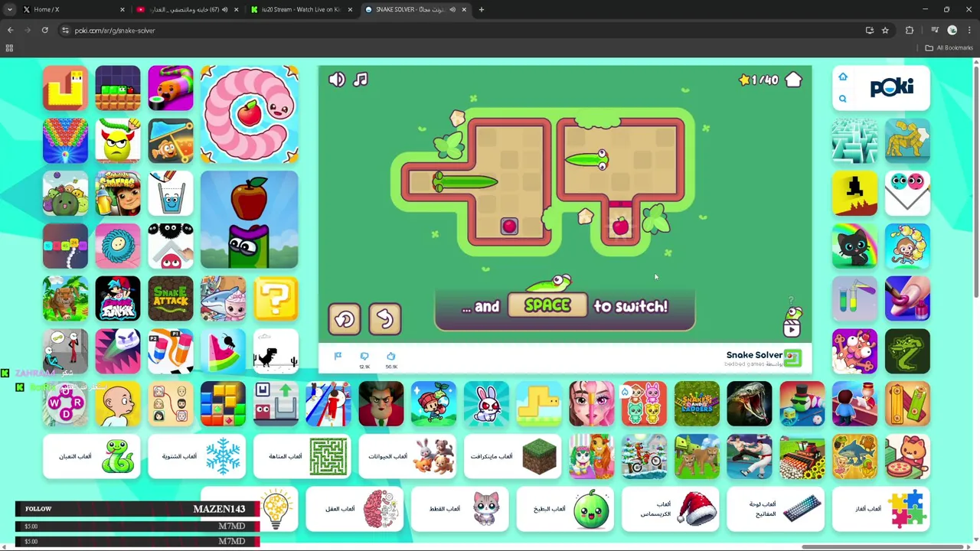The width and height of the screenshot is (980, 551).
Task: Open the yellow block snake game thumbnail
Action: [65, 88]
